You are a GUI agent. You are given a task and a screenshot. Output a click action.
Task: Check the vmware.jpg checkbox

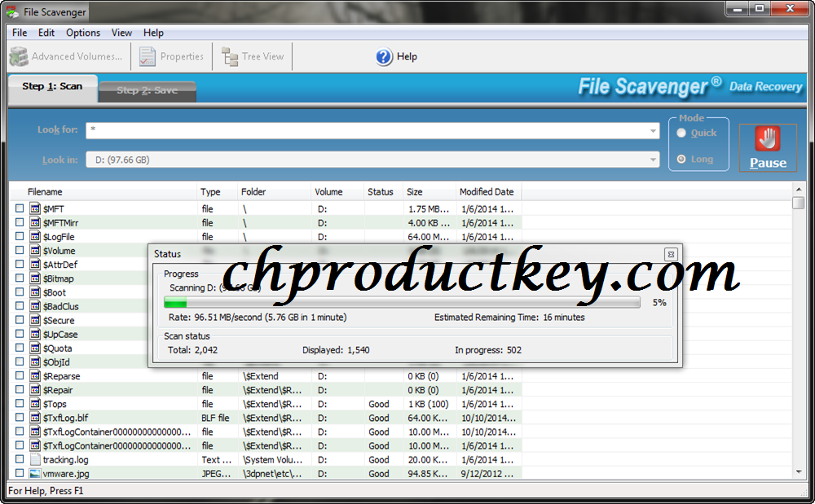pos(20,473)
